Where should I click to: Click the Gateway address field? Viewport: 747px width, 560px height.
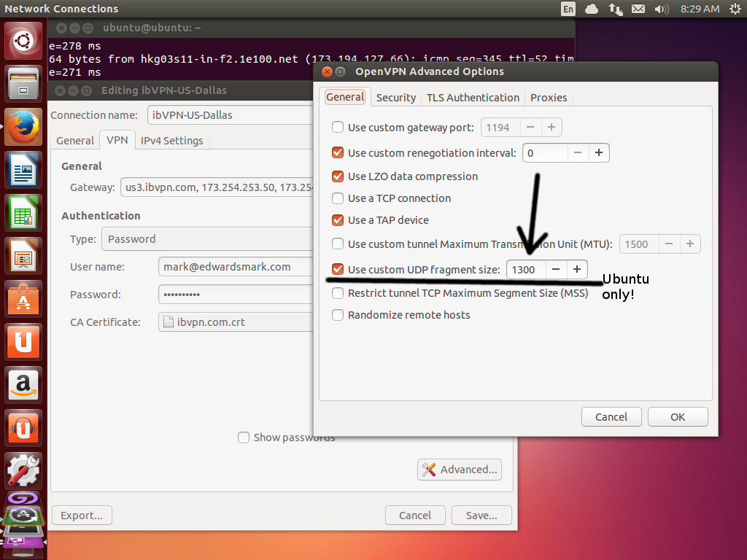[217, 187]
